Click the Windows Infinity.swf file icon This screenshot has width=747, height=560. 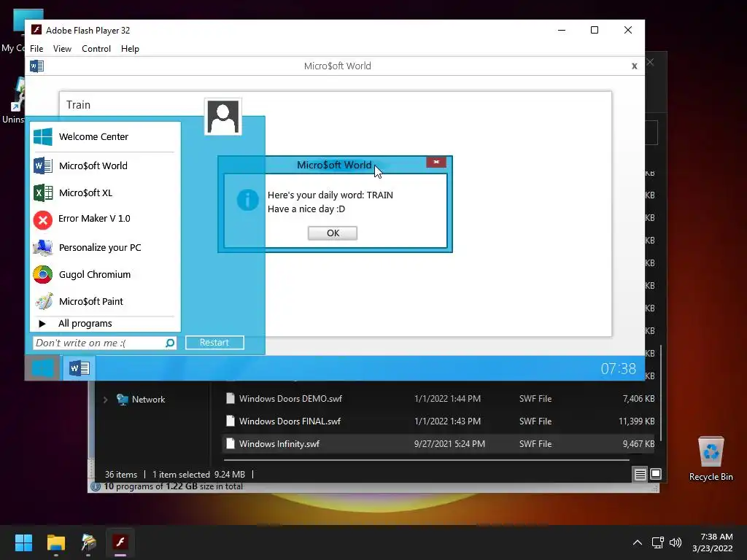(x=230, y=444)
